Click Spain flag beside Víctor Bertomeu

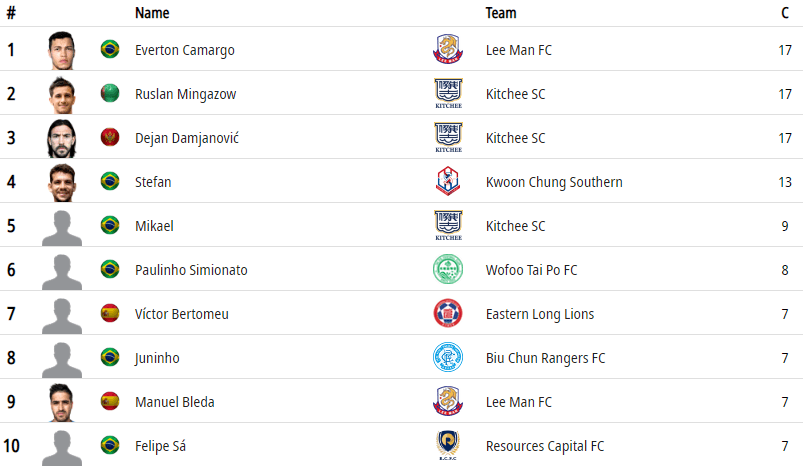pyautogui.click(x=110, y=314)
